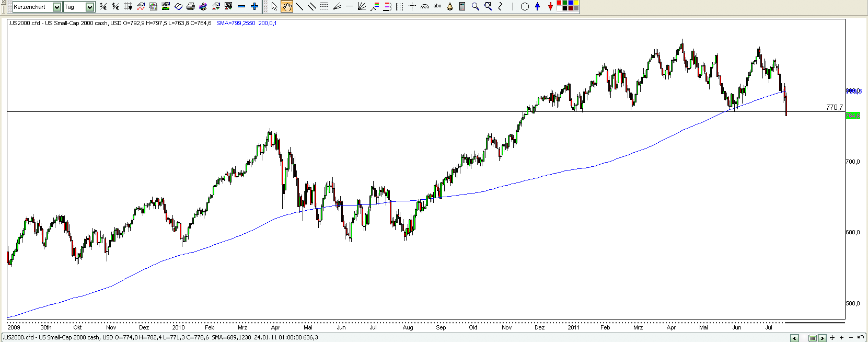Open the book icon in toolbar
868x342 pixels.
(x=178, y=7)
